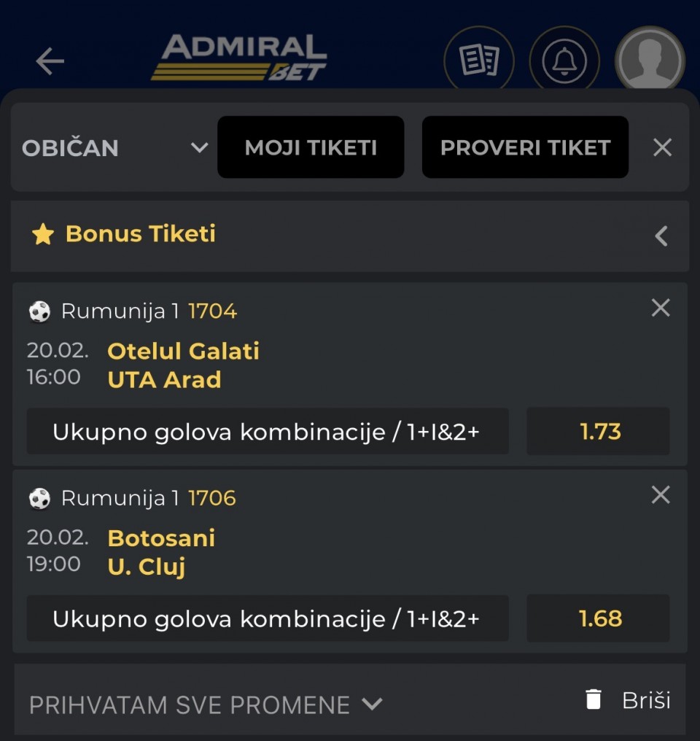The height and width of the screenshot is (741, 700).
Task: Expand the Bonus Tiketi section chevron
Action: (661, 236)
